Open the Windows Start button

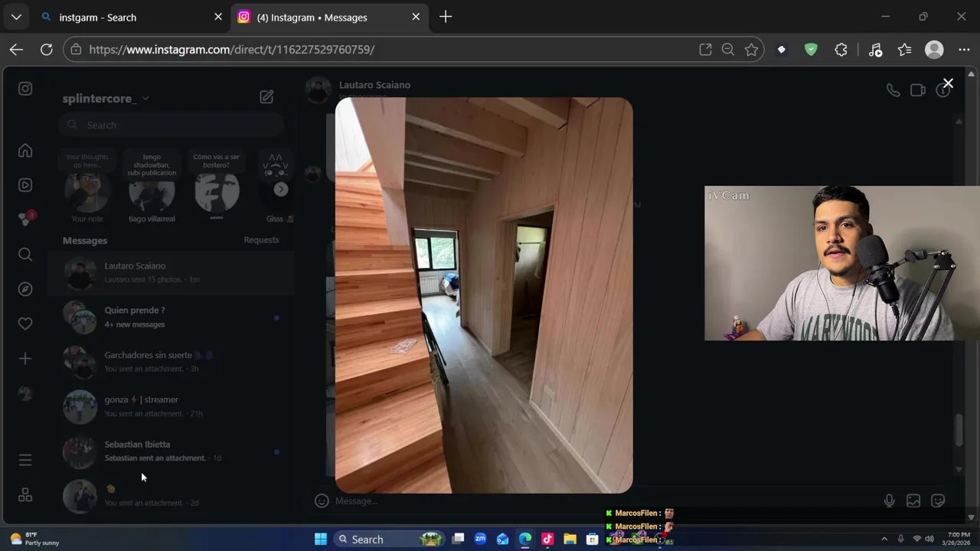click(x=321, y=540)
